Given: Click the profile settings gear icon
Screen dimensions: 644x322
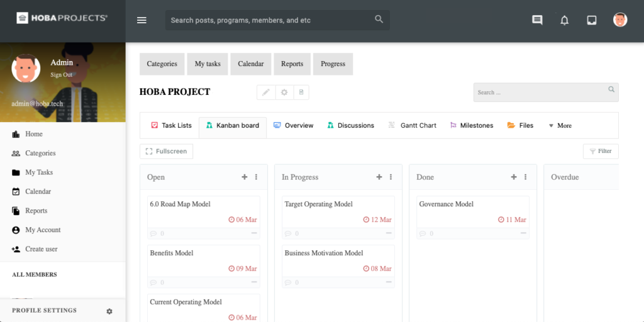Looking at the screenshot, I should tap(109, 311).
